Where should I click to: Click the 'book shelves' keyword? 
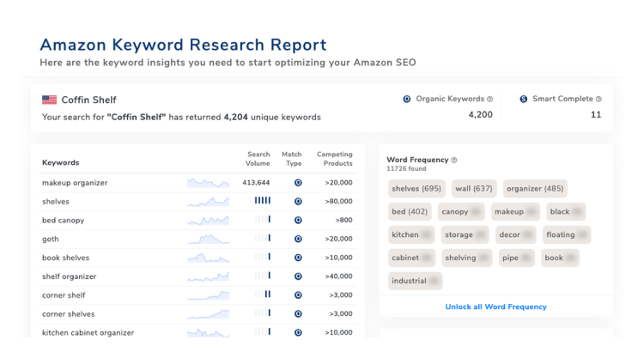[66, 258]
